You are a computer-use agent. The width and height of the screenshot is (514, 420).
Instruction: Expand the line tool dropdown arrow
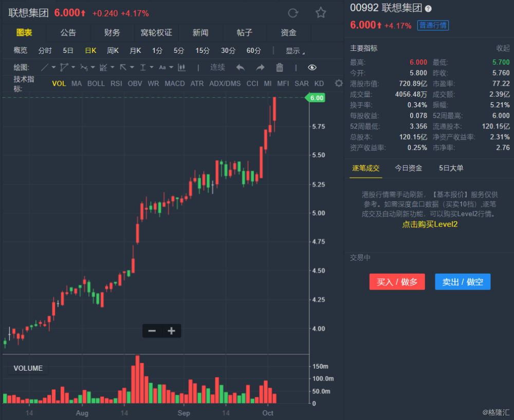(x=53, y=67)
